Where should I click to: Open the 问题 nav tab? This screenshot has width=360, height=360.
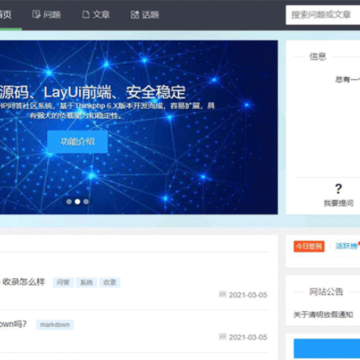tap(46, 15)
